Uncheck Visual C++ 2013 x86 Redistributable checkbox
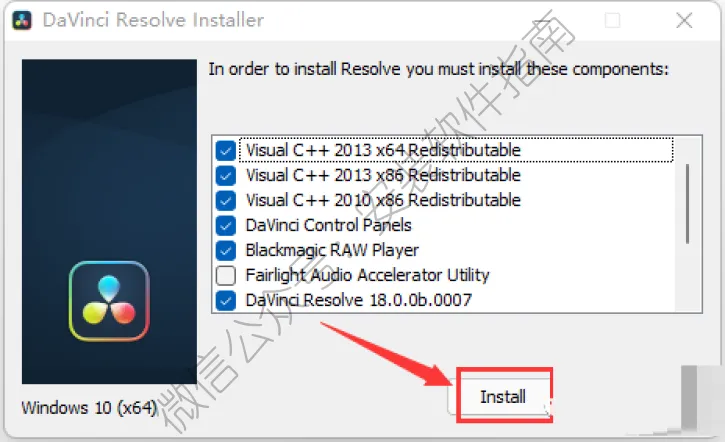The width and height of the screenshot is (725, 442). point(226,176)
